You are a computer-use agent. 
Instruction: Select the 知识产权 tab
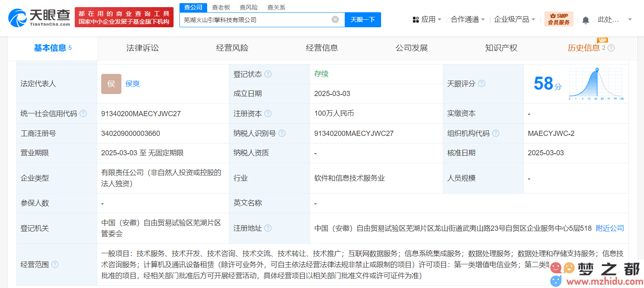point(501,48)
